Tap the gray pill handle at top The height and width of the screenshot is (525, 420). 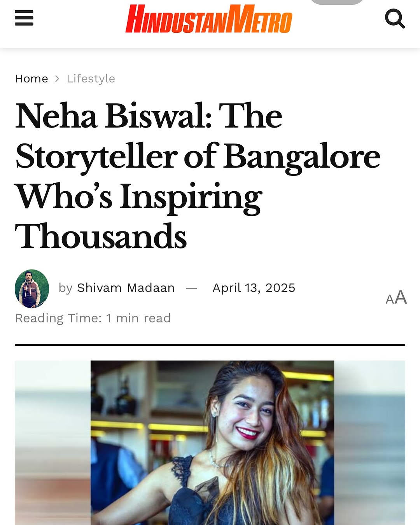(337, 2)
